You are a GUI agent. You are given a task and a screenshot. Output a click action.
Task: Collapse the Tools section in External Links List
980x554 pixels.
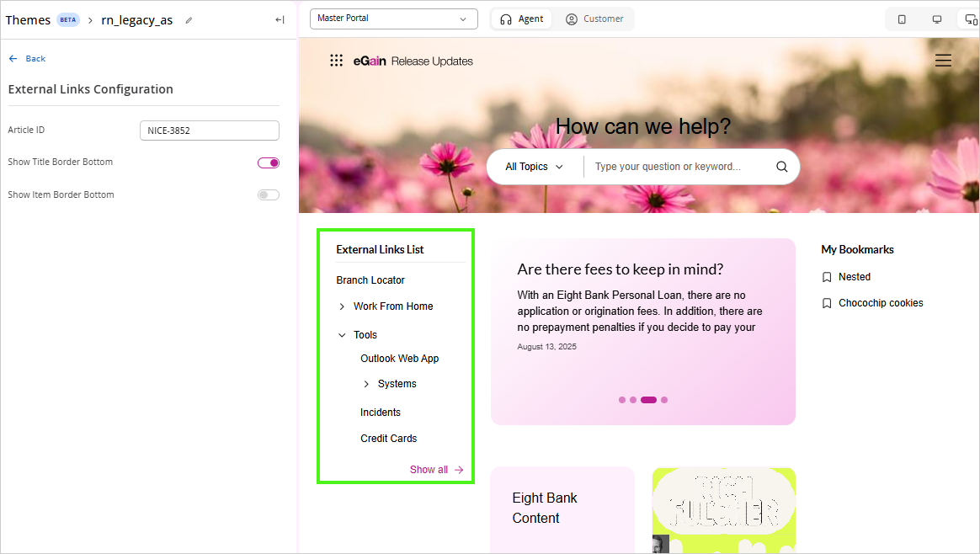pyautogui.click(x=343, y=334)
